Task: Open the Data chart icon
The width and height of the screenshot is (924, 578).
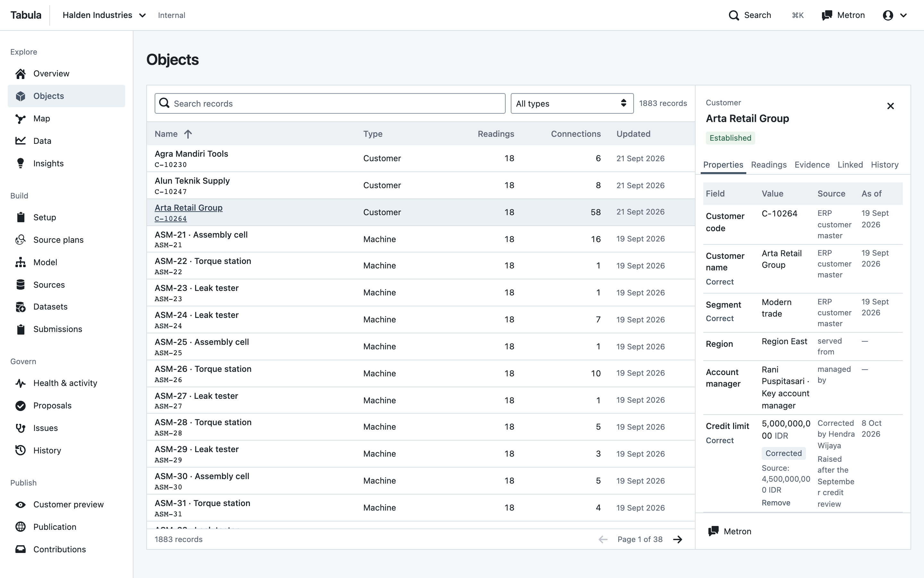Action: point(21,141)
